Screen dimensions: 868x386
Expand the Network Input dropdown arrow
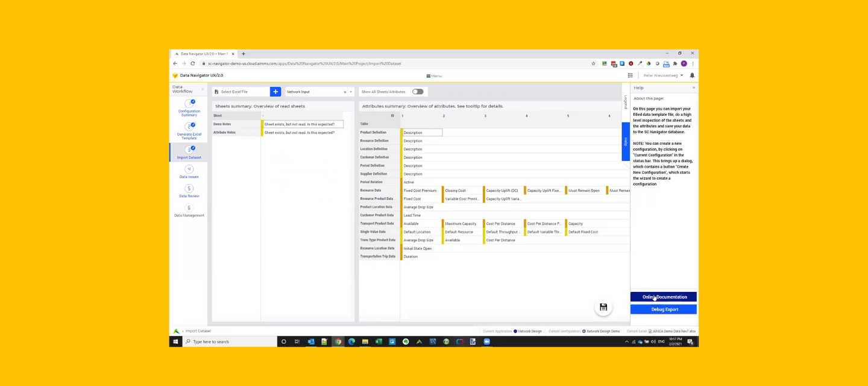click(x=351, y=92)
